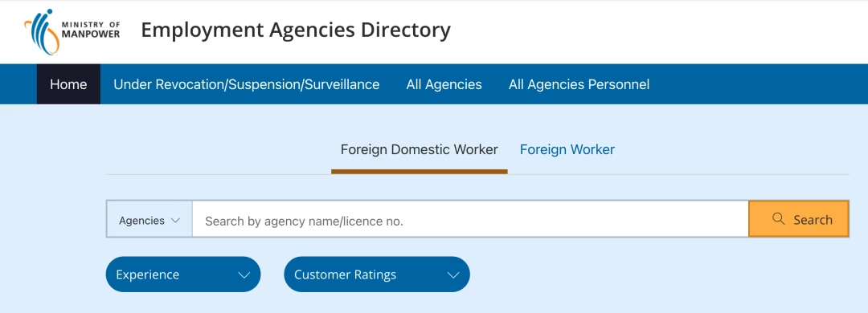
Task: Go to the Home menu item
Action: [x=68, y=84]
